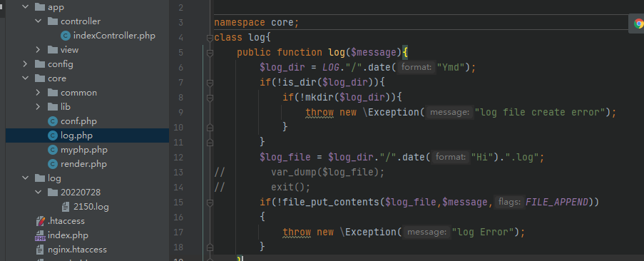The image size is (644, 261).
Task: Click the log folder icon
Action: click(40, 178)
